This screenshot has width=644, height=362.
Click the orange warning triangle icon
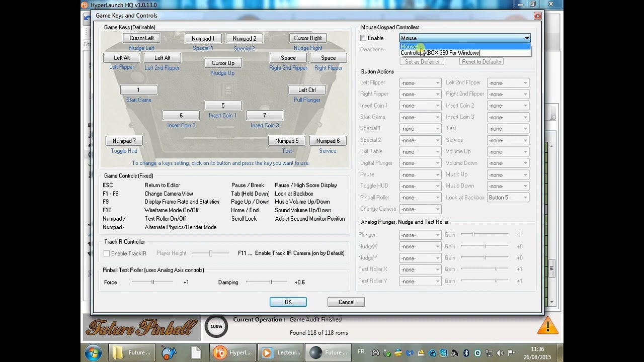(x=547, y=326)
